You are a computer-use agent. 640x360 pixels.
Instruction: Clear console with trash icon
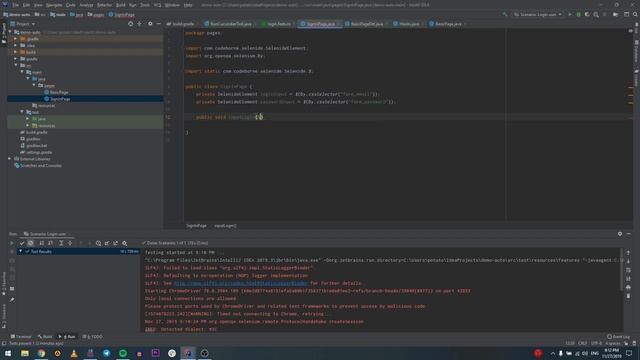628,296
